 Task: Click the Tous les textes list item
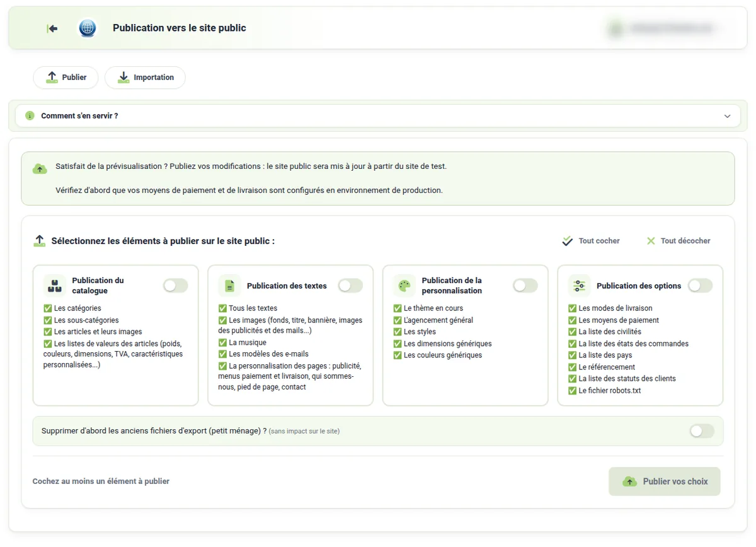point(248,308)
